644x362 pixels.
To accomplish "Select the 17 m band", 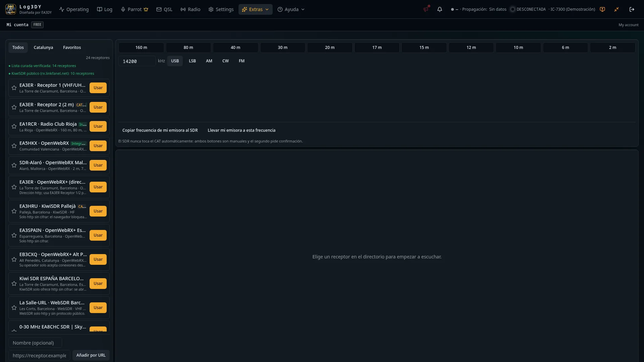I will coord(377,48).
